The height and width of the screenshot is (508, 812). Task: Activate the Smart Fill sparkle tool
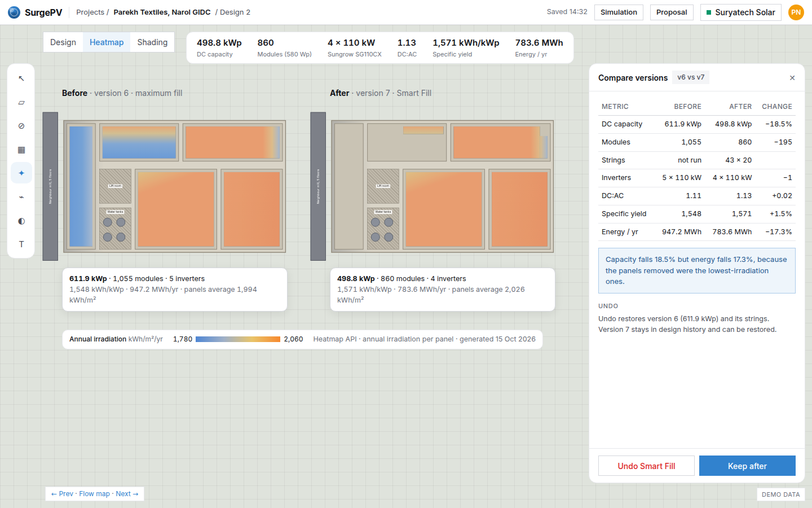(21, 173)
